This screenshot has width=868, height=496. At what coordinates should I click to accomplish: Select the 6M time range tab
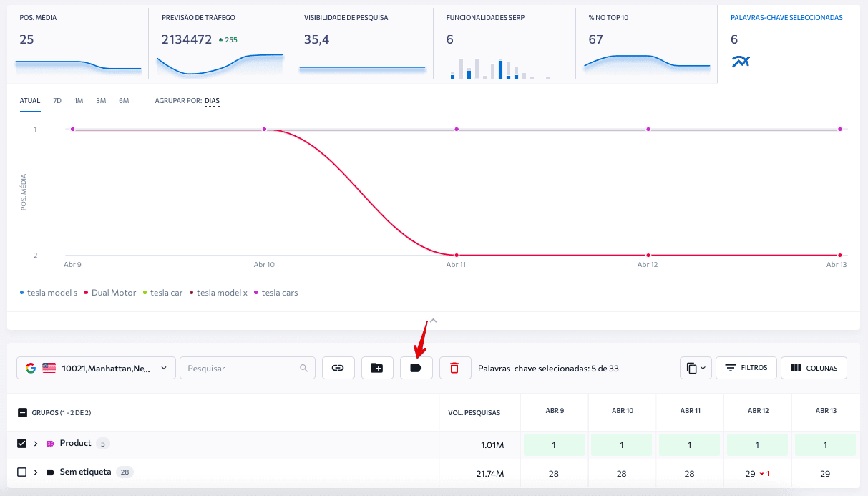pyautogui.click(x=124, y=101)
